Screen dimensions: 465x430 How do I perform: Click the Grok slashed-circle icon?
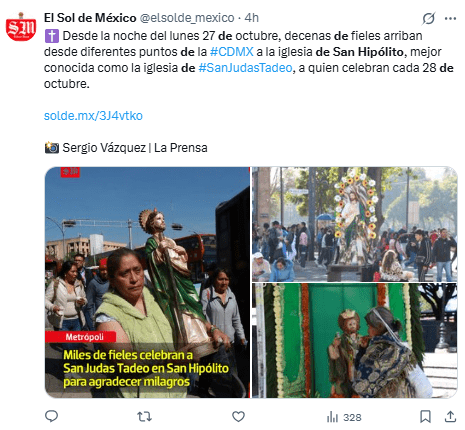[x=428, y=18]
